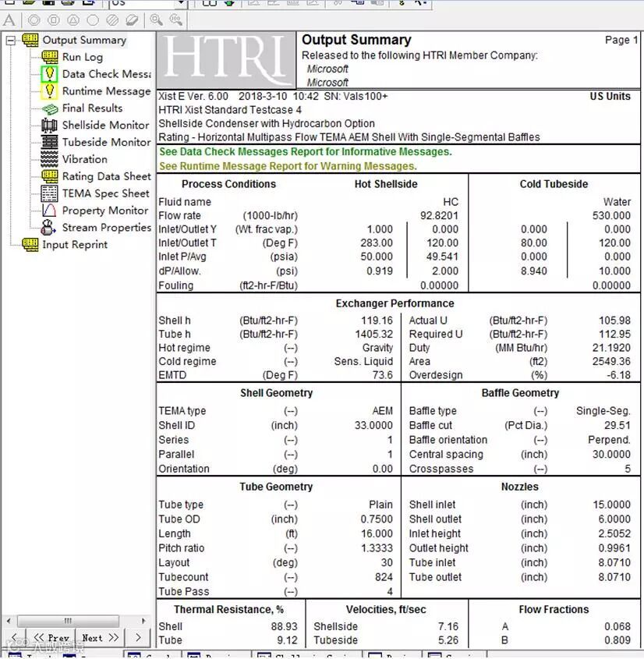Viewport: 644px width, 659px height.
Task: Click tubeside flow rate value 530.000
Action: coord(611,215)
